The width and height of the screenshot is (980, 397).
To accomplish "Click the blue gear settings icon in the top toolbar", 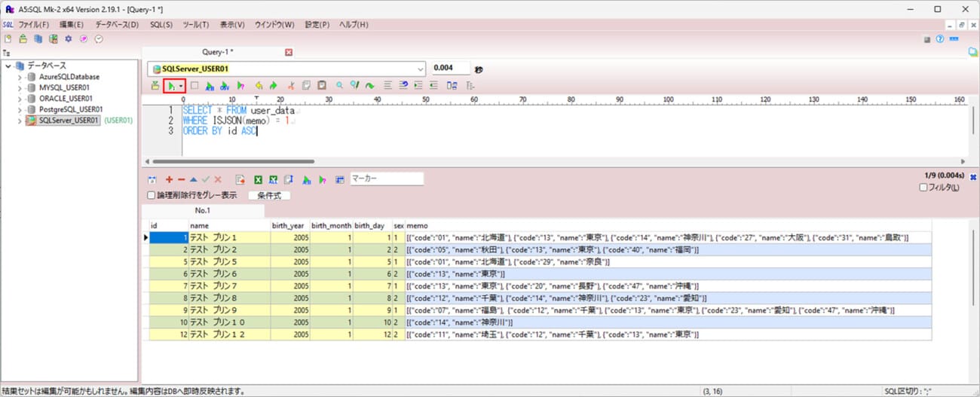I will pyautogui.click(x=68, y=39).
